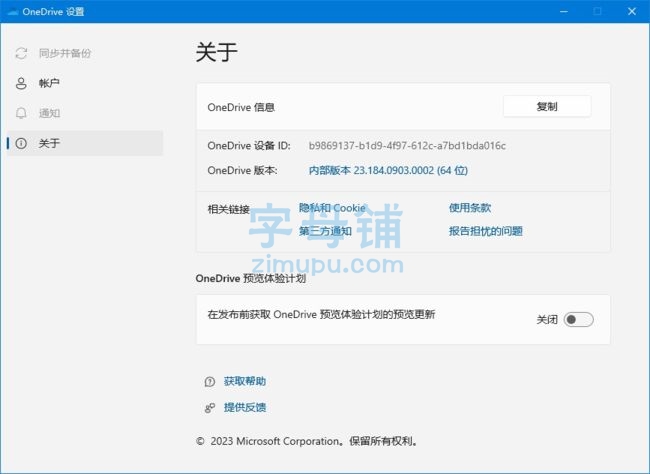Click the 在发布前获取 OneDrive 预览更新 description text

(321, 314)
